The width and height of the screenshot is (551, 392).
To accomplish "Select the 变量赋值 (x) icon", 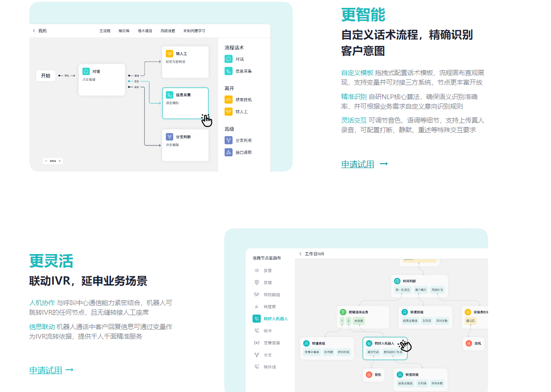I will tap(257, 343).
